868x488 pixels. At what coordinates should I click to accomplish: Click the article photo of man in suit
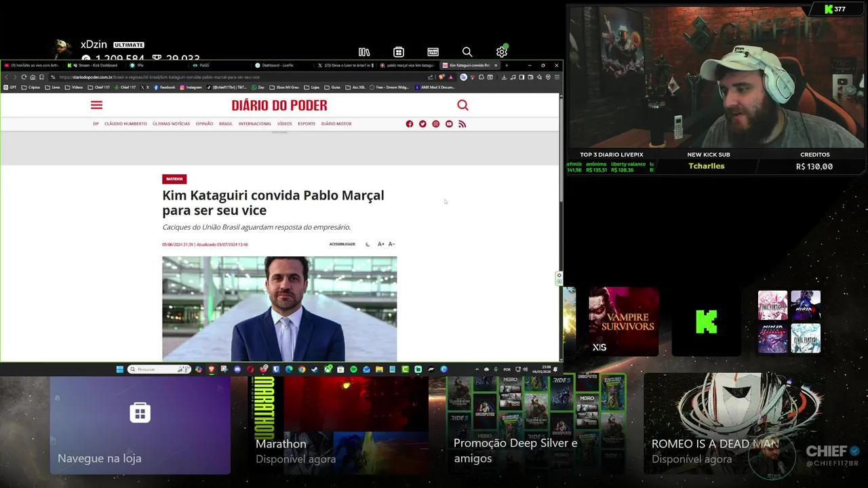[x=279, y=309]
